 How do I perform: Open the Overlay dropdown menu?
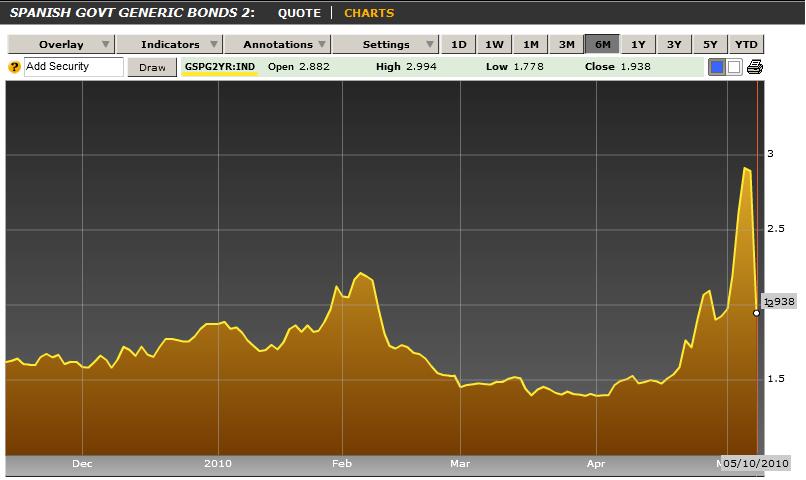click(x=61, y=44)
